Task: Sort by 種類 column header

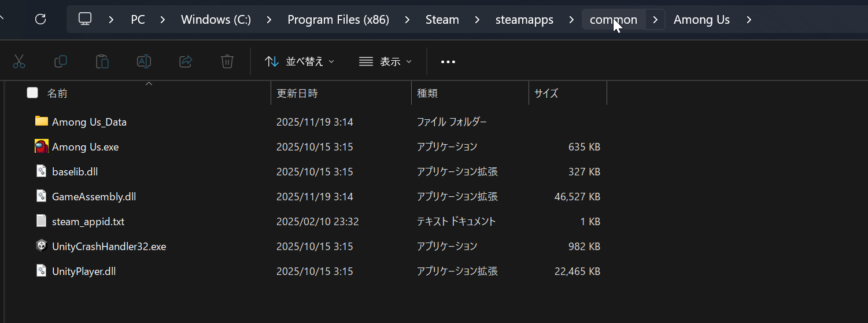Action: click(x=427, y=93)
